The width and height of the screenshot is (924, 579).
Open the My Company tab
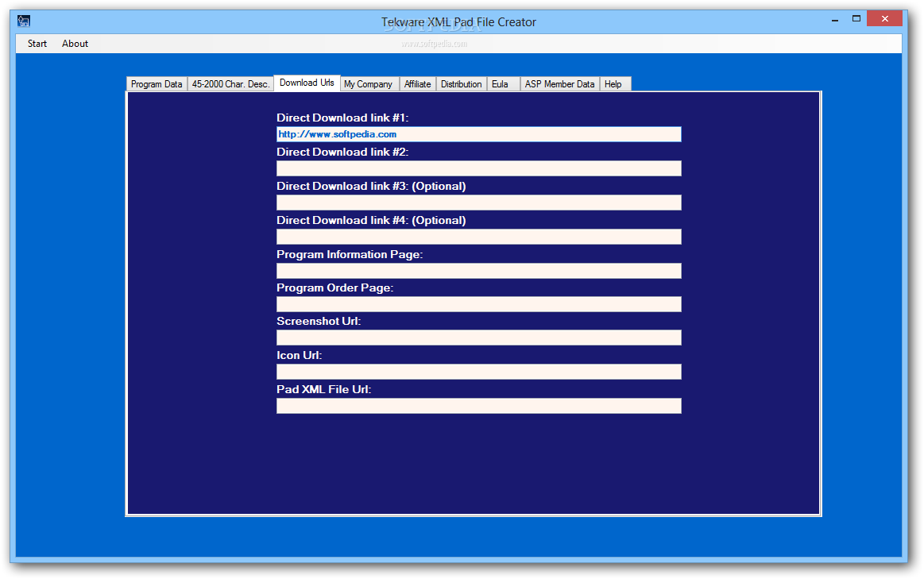point(369,84)
